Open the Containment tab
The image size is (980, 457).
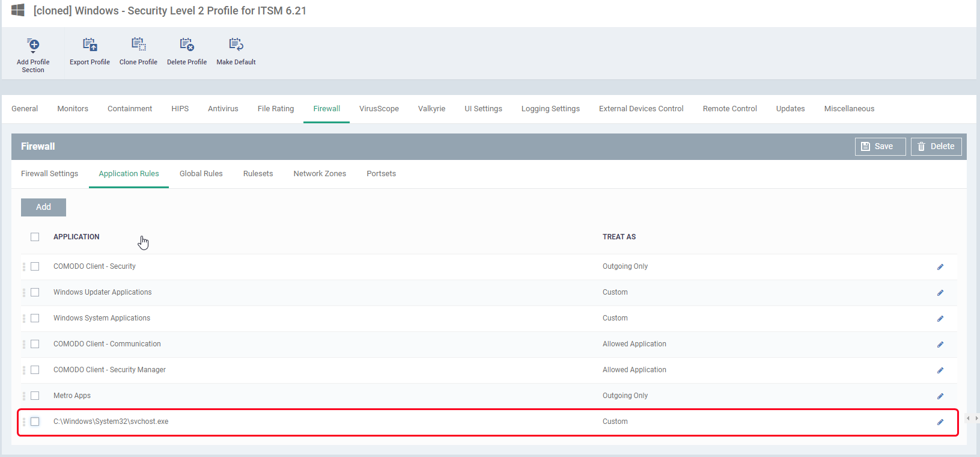coord(130,109)
